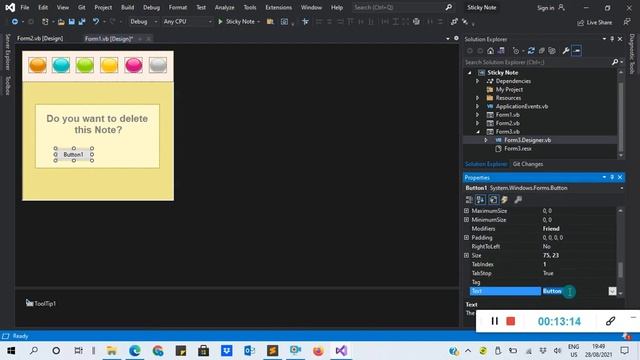This screenshot has width=640, height=360.
Task: Open the Debug configuration dropdown
Action: point(143,22)
